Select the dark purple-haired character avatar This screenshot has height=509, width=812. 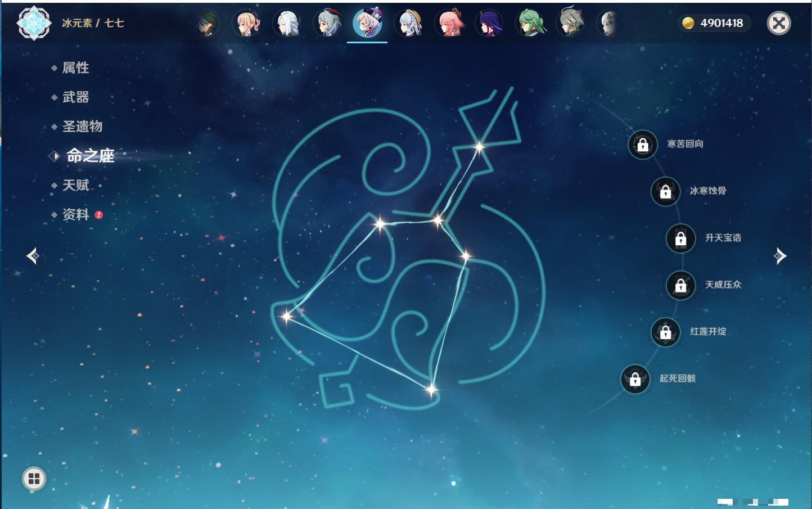(x=490, y=23)
